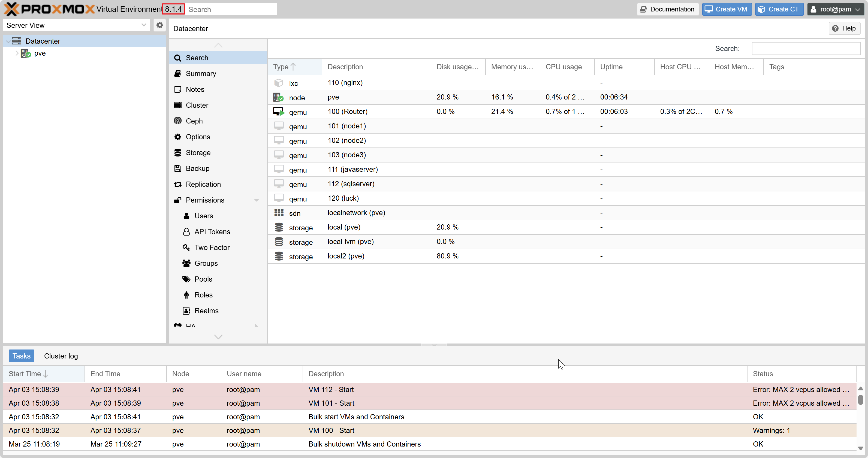Select the Storage database icon in menu
Screen dimensions: 868x458
coord(177,153)
